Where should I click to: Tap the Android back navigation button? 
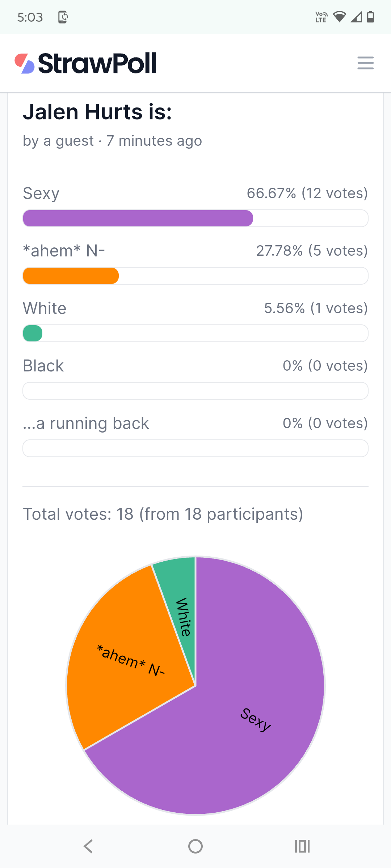pos(88,846)
